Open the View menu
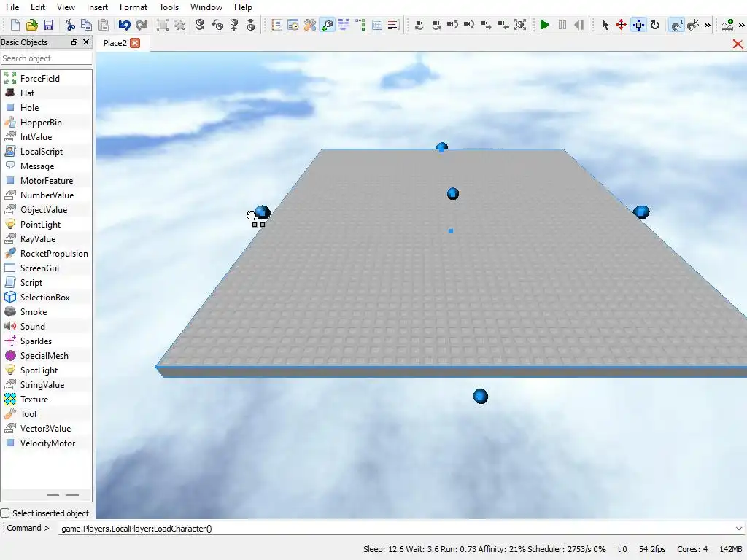 click(66, 7)
